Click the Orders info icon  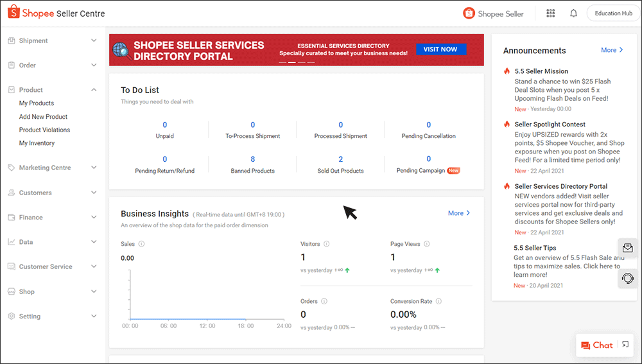(324, 301)
